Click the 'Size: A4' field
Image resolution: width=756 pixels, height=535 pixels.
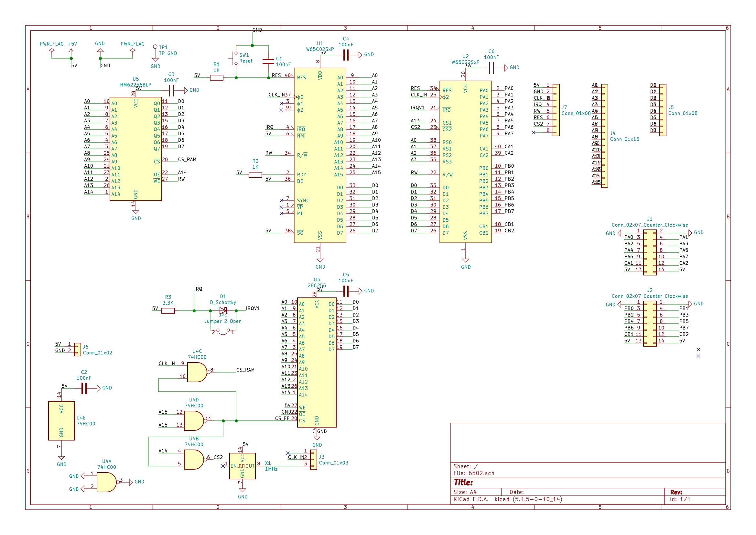(x=465, y=492)
